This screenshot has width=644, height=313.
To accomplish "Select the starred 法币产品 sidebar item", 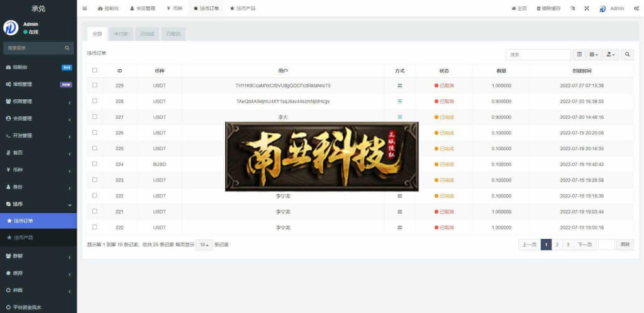I will [38, 238].
